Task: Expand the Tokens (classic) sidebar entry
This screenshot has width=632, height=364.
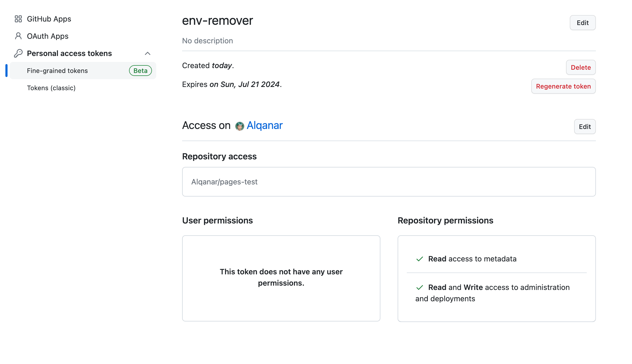Action: [51, 88]
